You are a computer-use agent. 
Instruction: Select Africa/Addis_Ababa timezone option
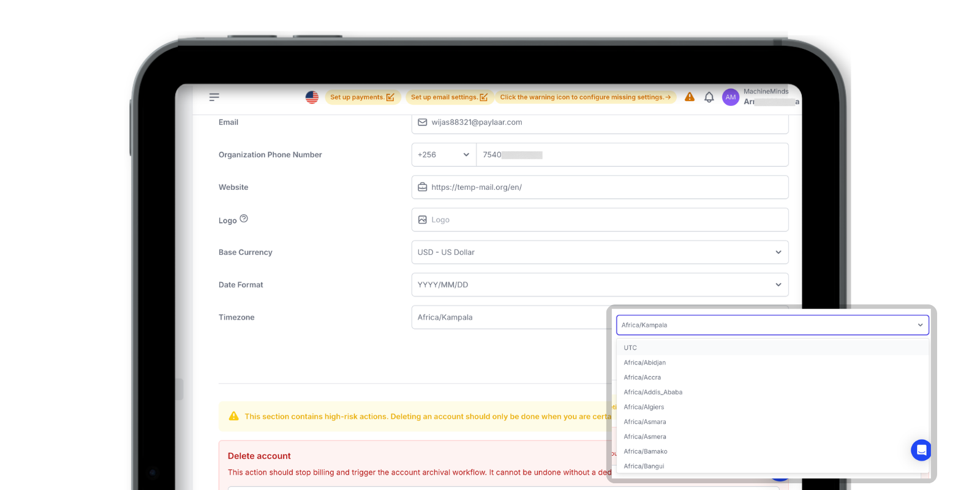pos(653,392)
